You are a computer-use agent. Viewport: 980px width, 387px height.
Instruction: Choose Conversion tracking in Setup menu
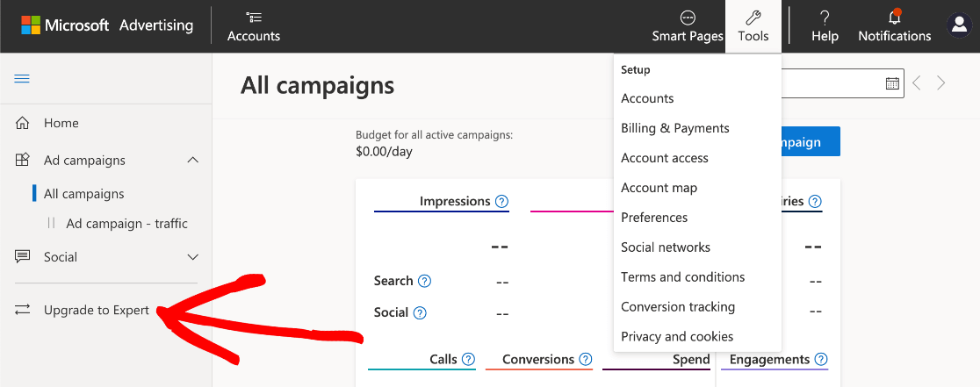(x=678, y=307)
